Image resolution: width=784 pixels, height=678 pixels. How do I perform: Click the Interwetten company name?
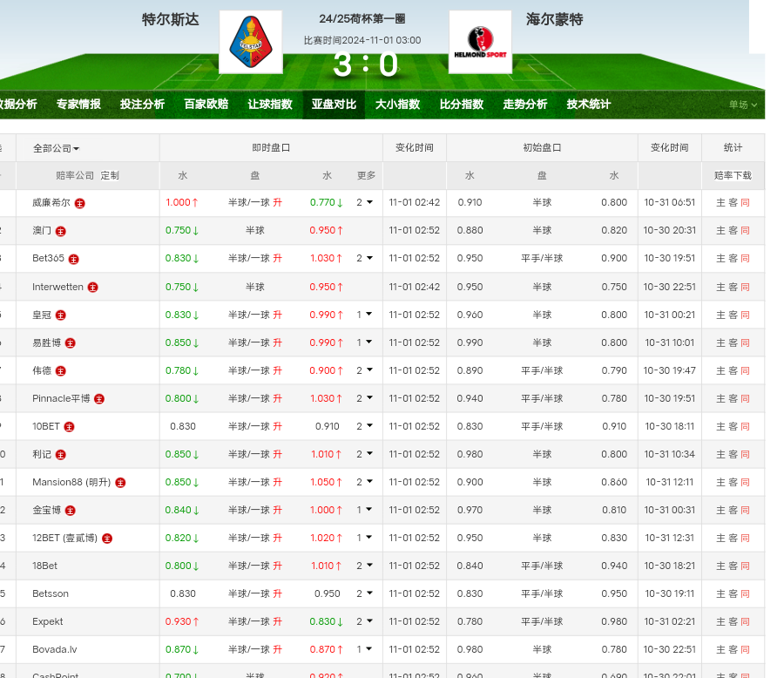(x=58, y=287)
